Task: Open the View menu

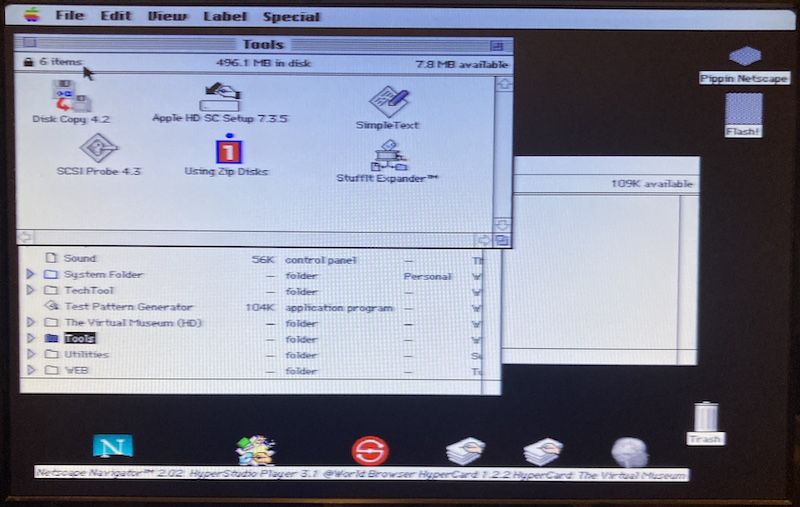Action: [x=167, y=16]
